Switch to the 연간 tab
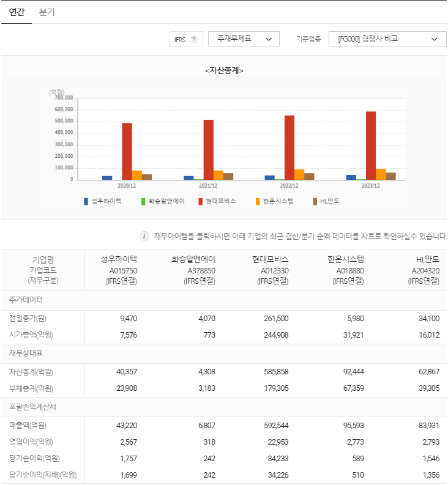 click(x=17, y=12)
